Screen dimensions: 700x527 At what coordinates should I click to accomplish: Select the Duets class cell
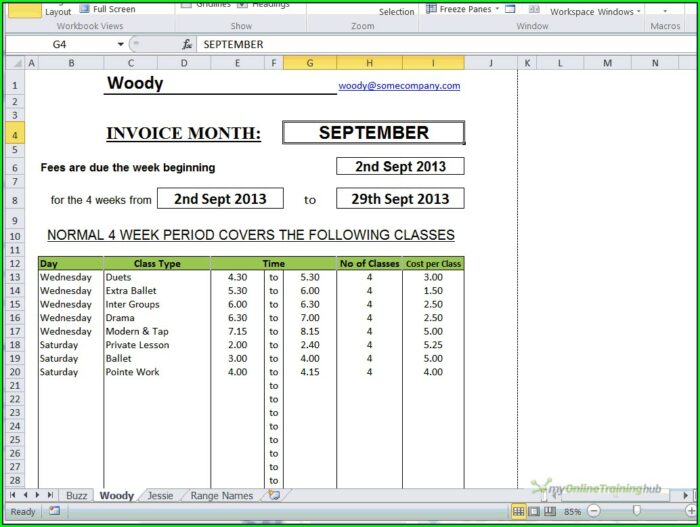tap(157, 277)
